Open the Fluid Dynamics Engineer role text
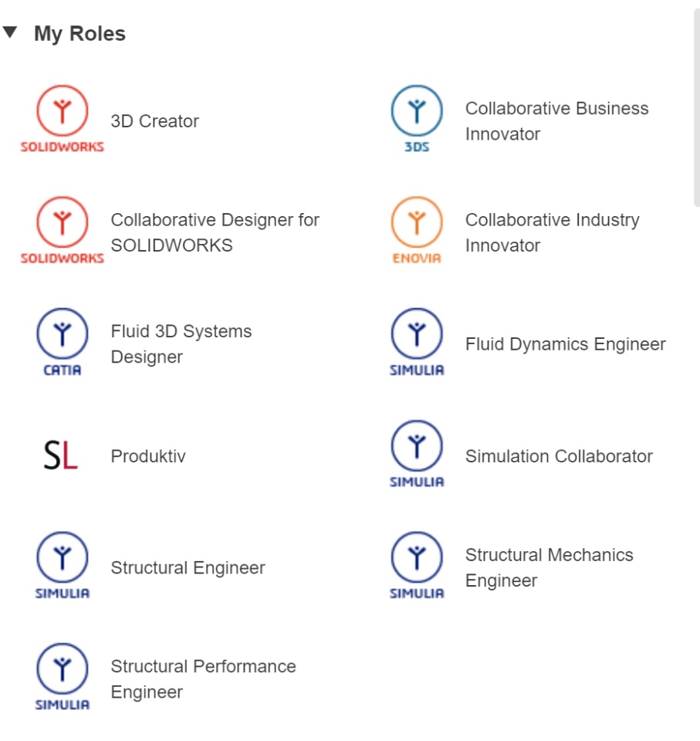The height and width of the screenshot is (741, 700). pyautogui.click(x=565, y=344)
